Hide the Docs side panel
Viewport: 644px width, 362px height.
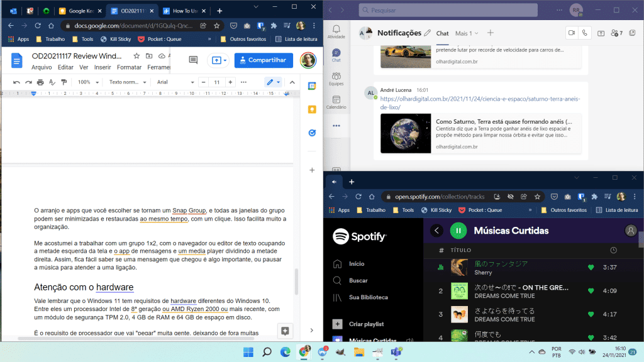point(312,331)
